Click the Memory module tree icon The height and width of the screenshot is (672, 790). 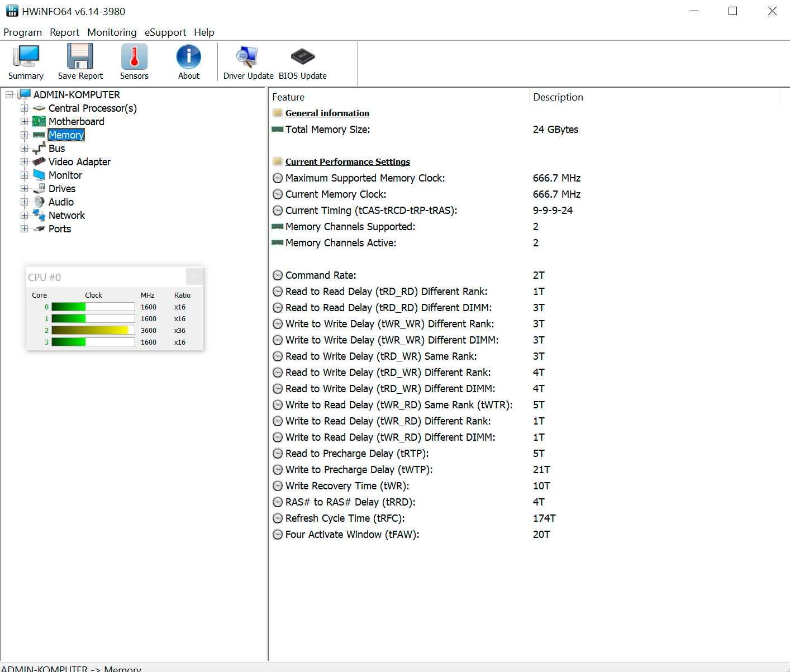[x=39, y=135]
